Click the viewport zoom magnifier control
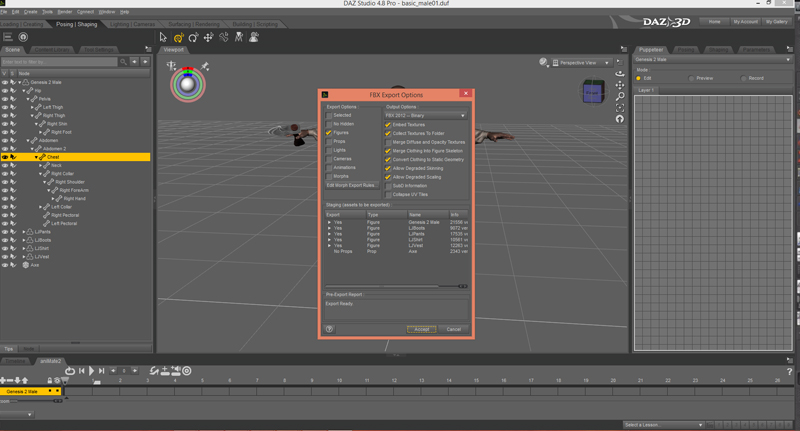The height and width of the screenshot is (431, 800). (620, 96)
